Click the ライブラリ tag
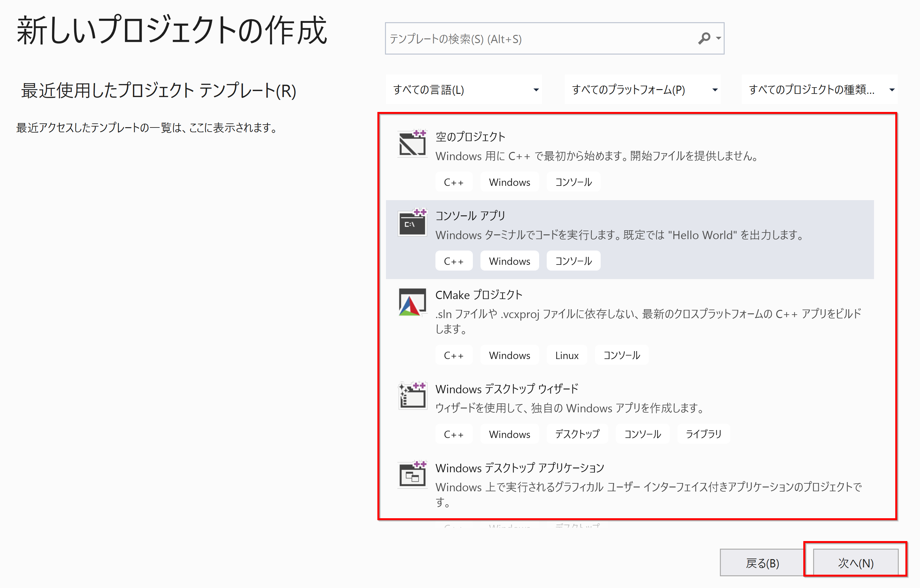Image resolution: width=920 pixels, height=588 pixels. tap(704, 434)
